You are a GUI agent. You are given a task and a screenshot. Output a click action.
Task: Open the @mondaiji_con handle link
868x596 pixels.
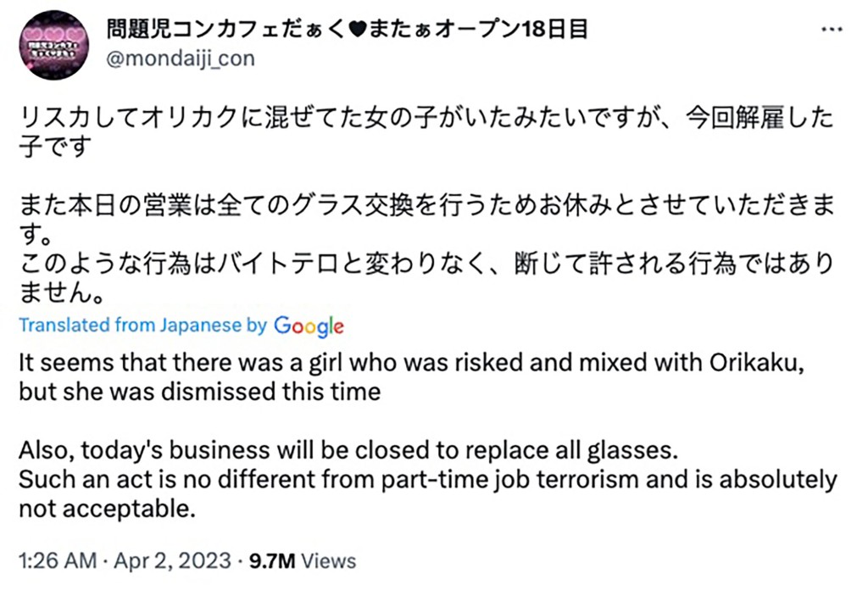pyautogui.click(x=180, y=58)
